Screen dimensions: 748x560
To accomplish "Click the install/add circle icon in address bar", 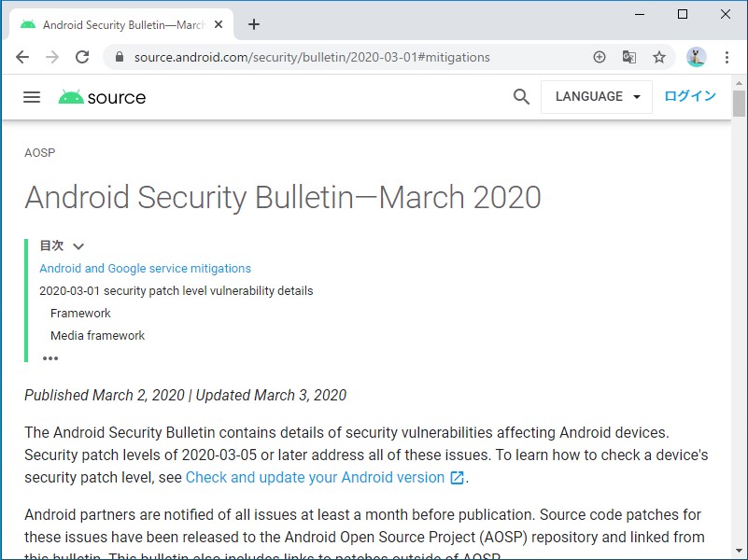I will click(600, 57).
